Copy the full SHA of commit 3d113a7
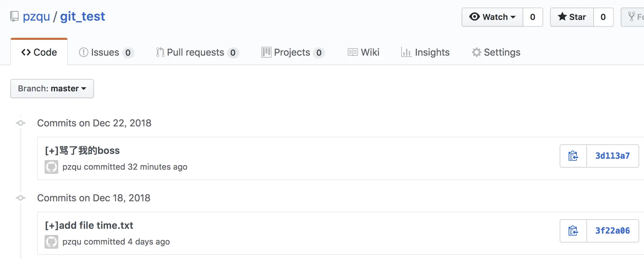This screenshot has height=259, width=644. 573,156
